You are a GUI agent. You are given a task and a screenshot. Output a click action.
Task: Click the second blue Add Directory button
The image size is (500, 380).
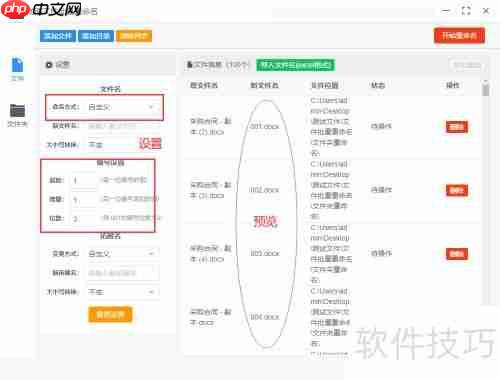tap(96, 36)
